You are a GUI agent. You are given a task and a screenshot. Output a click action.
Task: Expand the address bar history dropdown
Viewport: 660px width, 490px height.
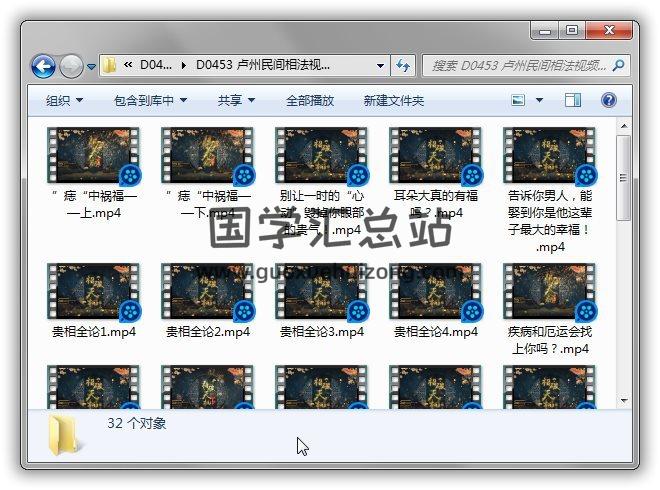(381, 66)
